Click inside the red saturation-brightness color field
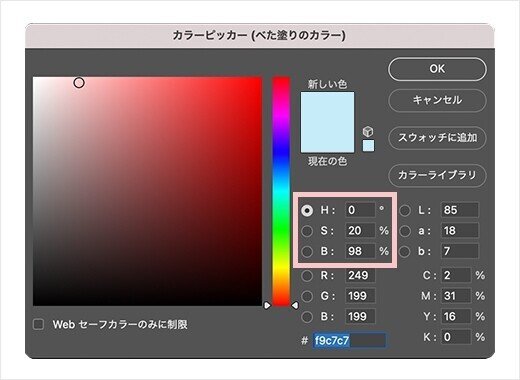Screen dimensions: 520x380 click(x=147, y=191)
